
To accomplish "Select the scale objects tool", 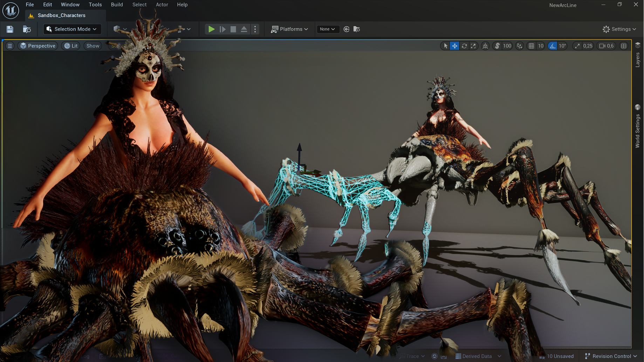I will pyautogui.click(x=473, y=46).
